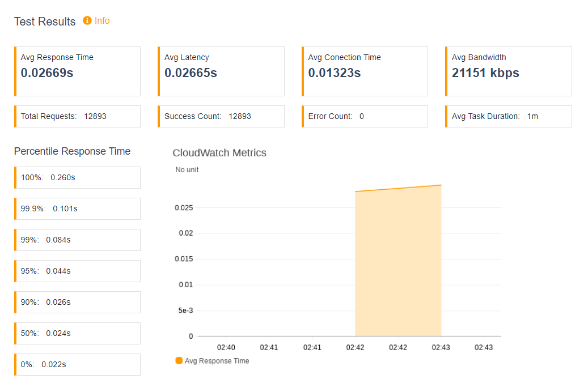Click the Total Requests 12893 box
The height and width of the screenshot is (383, 588).
tap(77, 116)
